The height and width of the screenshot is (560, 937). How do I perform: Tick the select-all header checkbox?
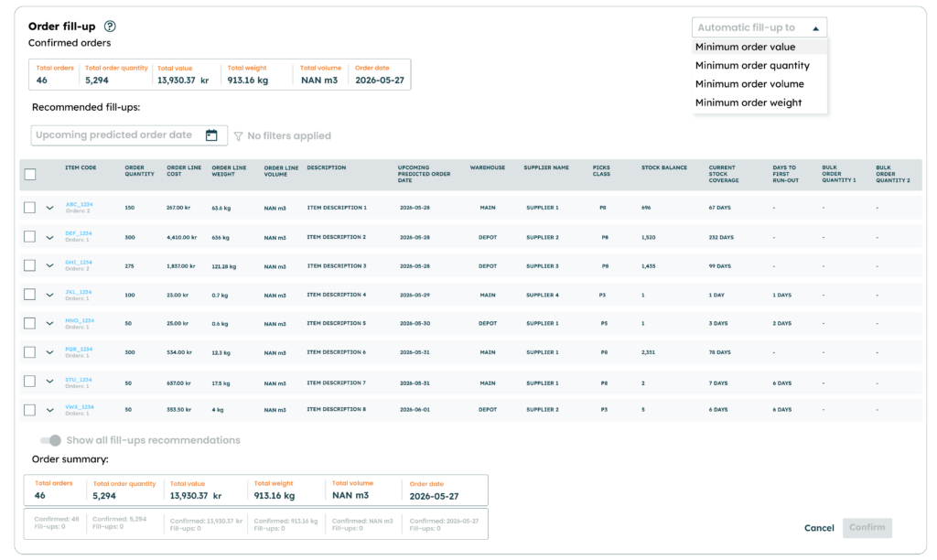[x=30, y=175]
